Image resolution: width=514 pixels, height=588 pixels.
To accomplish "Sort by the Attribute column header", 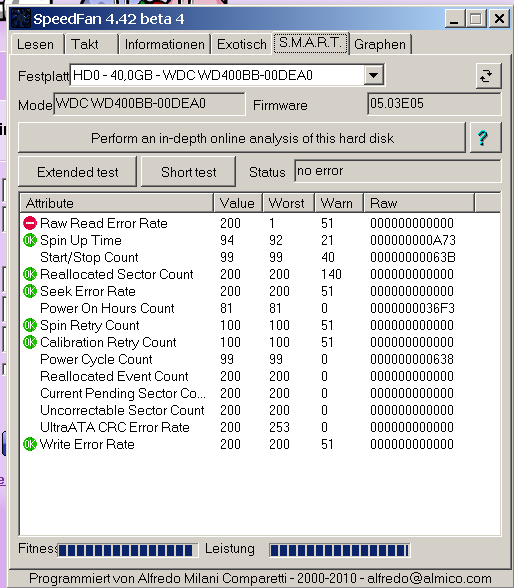I will point(117,203).
